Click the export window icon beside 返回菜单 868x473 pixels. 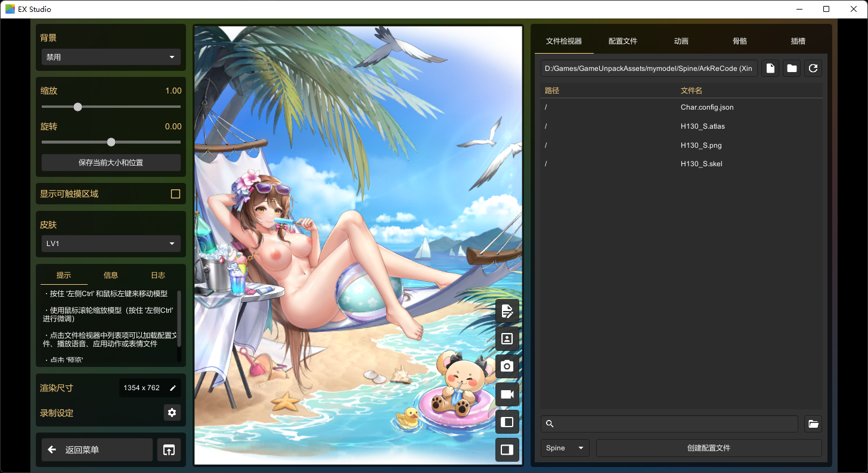pos(169,450)
